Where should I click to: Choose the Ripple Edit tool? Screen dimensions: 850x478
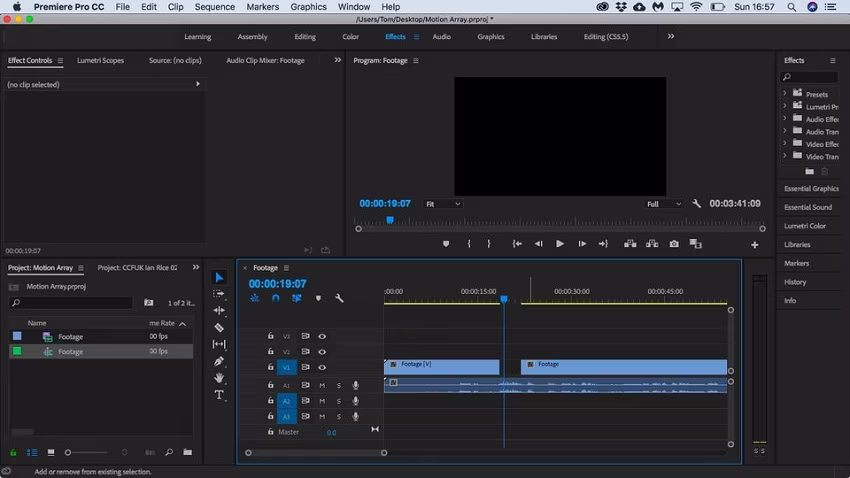[219, 310]
